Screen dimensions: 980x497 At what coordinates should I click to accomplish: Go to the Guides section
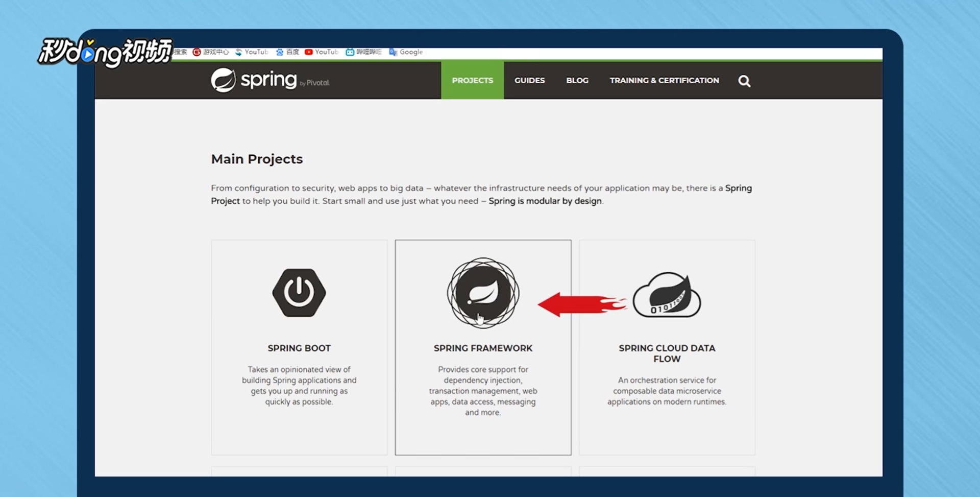click(x=529, y=80)
